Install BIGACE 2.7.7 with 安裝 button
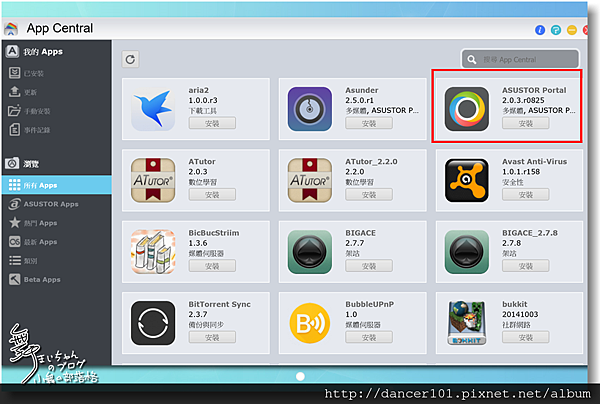 (x=369, y=266)
